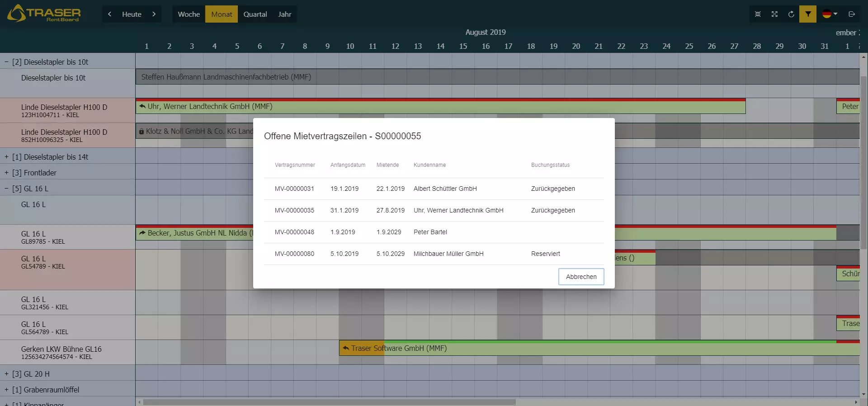Expand the Frontlader group
This screenshot has height=406, width=868.
pyautogui.click(x=6, y=173)
